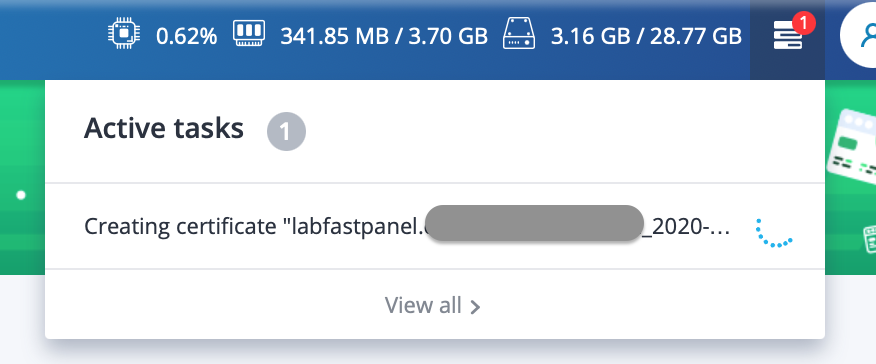Click the RAM memory icon
876x364 pixels.
249,33
